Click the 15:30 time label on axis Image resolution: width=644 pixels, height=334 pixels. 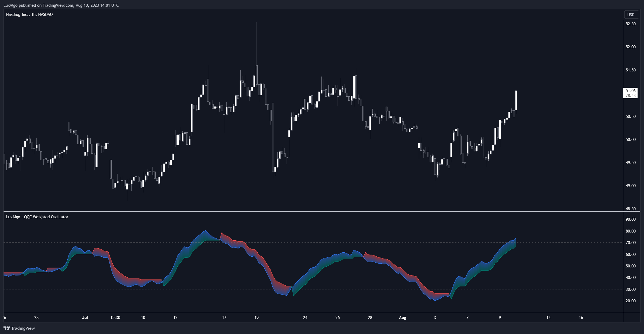click(x=115, y=318)
